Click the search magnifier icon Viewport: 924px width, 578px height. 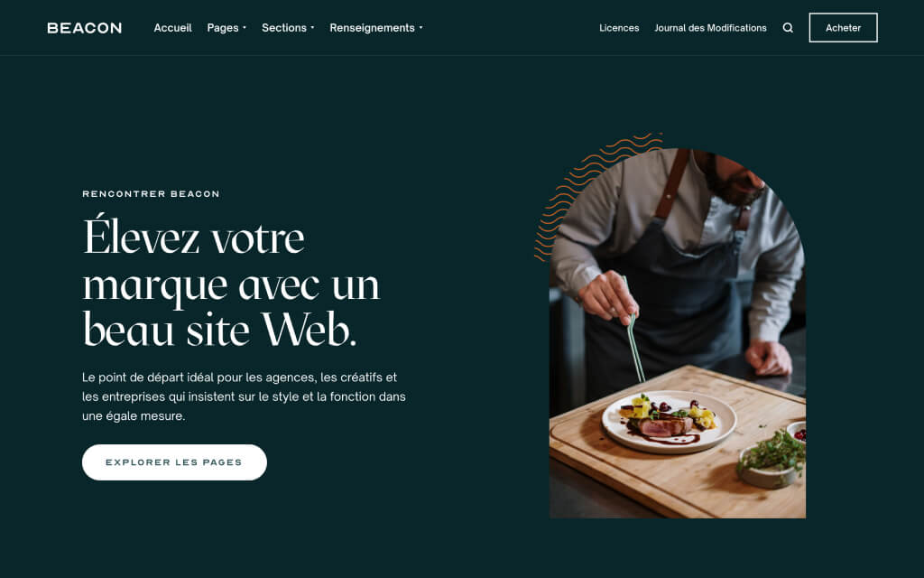pos(787,28)
